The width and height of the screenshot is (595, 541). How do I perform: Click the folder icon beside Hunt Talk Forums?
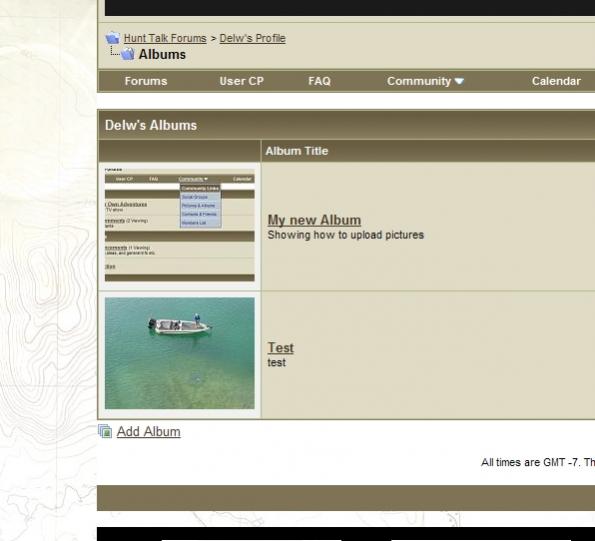pyautogui.click(x=112, y=38)
